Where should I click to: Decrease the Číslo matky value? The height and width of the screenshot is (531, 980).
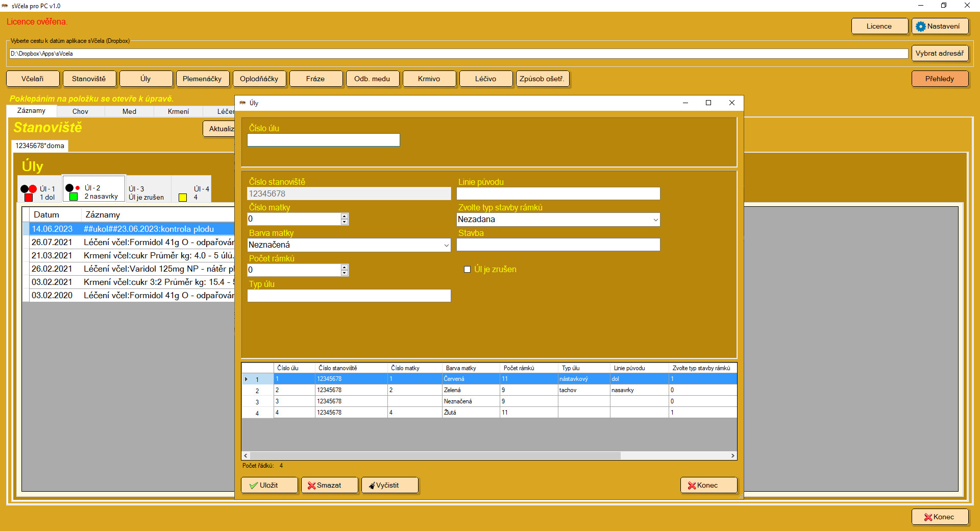(x=345, y=222)
